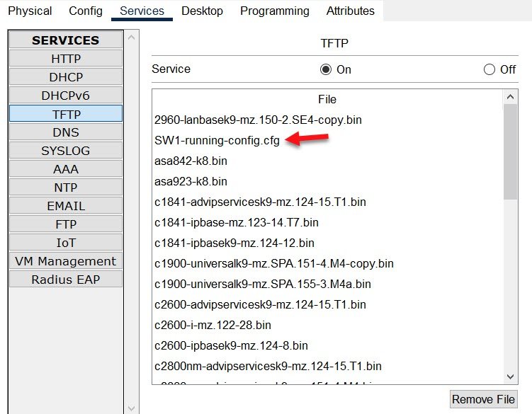Click file list scroll down arrow

tap(510, 376)
